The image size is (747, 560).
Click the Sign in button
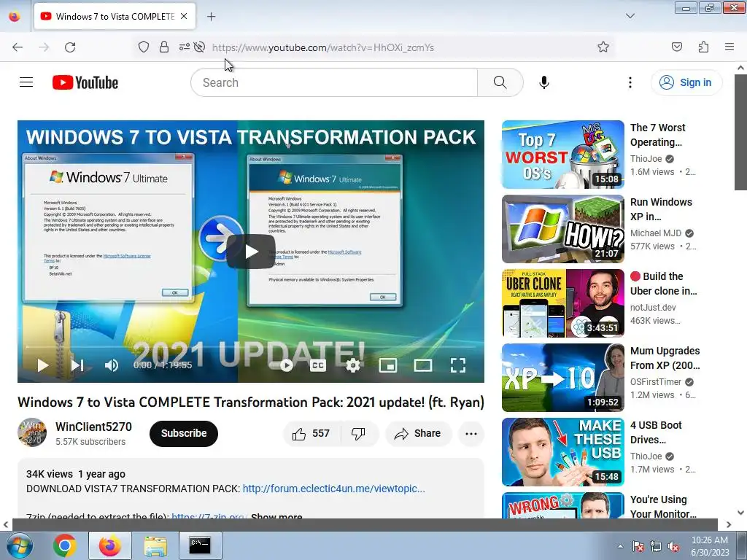click(686, 82)
